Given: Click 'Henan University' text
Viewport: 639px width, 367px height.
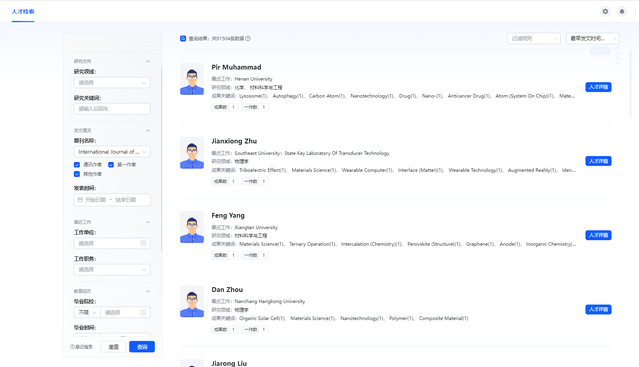Looking at the screenshot, I should [x=253, y=79].
